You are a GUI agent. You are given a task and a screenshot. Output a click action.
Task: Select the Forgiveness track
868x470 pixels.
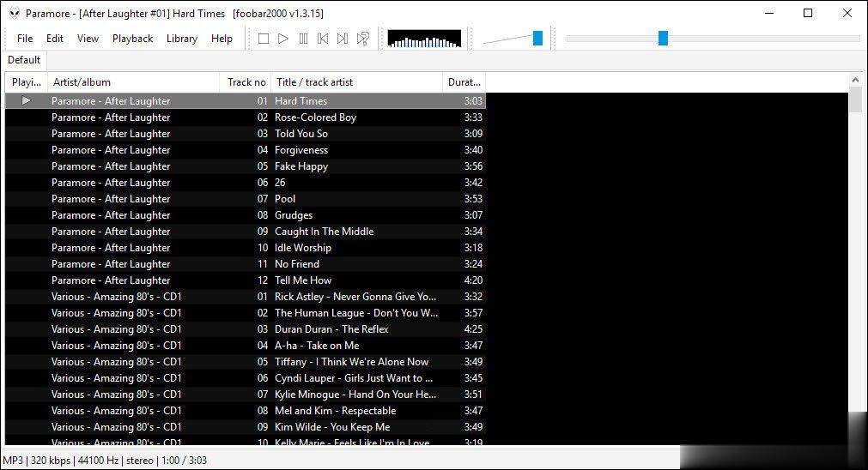pos(246,150)
